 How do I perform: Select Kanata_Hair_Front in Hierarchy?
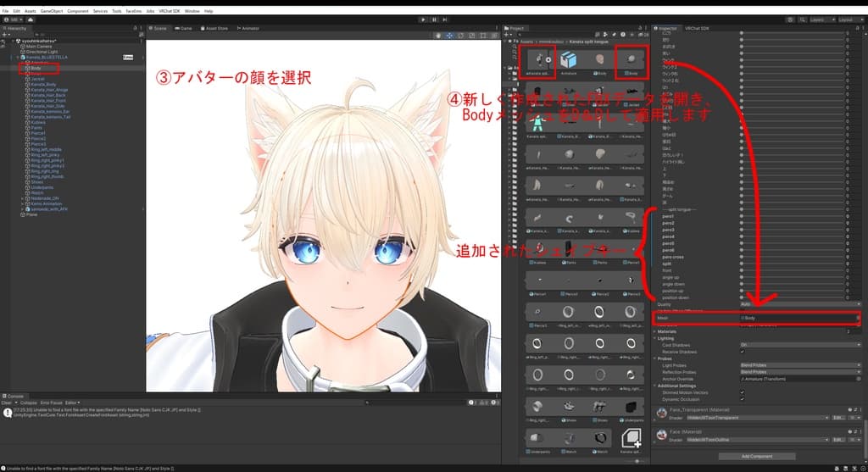click(48, 101)
